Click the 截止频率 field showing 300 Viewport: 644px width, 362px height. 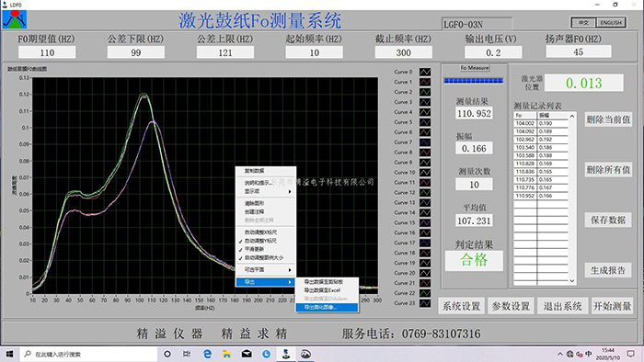click(x=403, y=52)
